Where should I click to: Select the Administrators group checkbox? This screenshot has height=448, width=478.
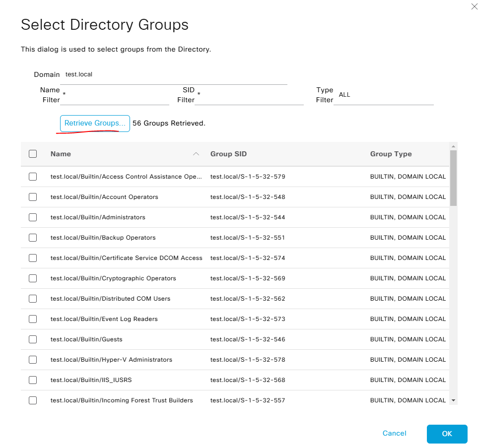33,217
